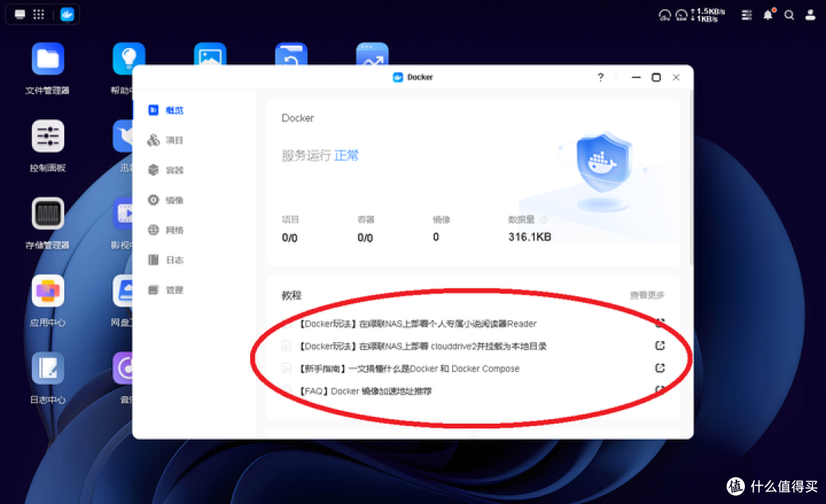Open the 日志 logs section in Docker sidebar
The height and width of the screenshot is (504, 826).
[165, 260]
